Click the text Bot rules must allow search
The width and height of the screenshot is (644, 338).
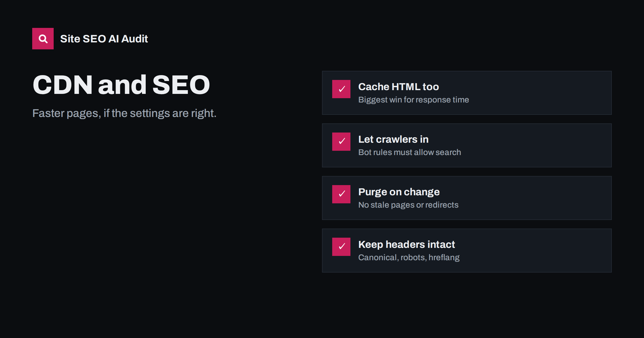(409, 152)
